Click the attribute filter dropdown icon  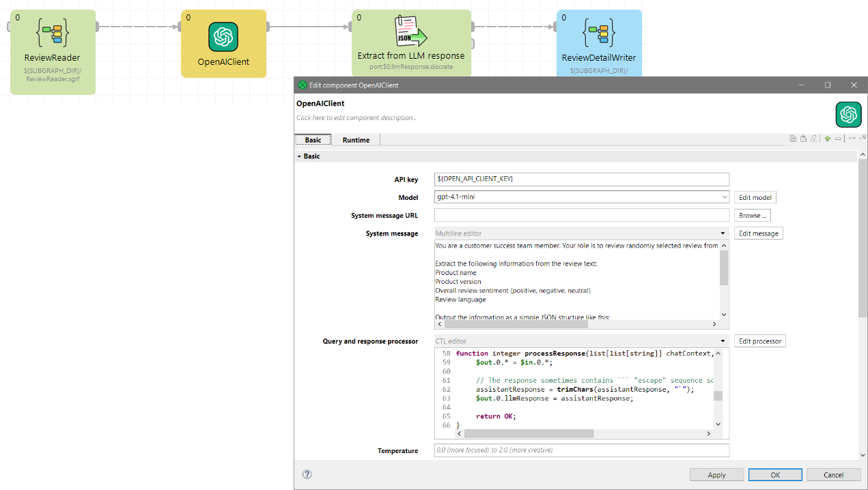(x=852, y=139)
